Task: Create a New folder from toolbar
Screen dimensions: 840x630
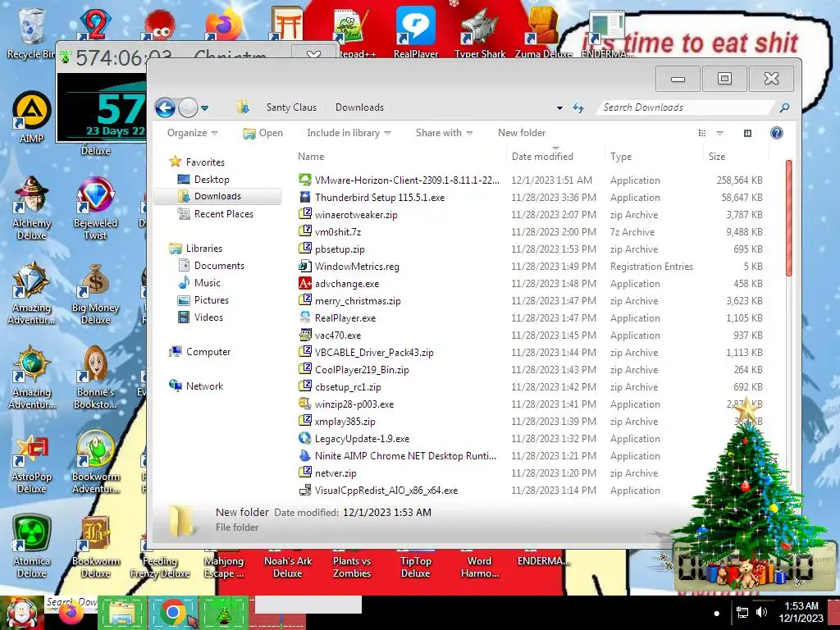Action: click(x=522, y=133)
